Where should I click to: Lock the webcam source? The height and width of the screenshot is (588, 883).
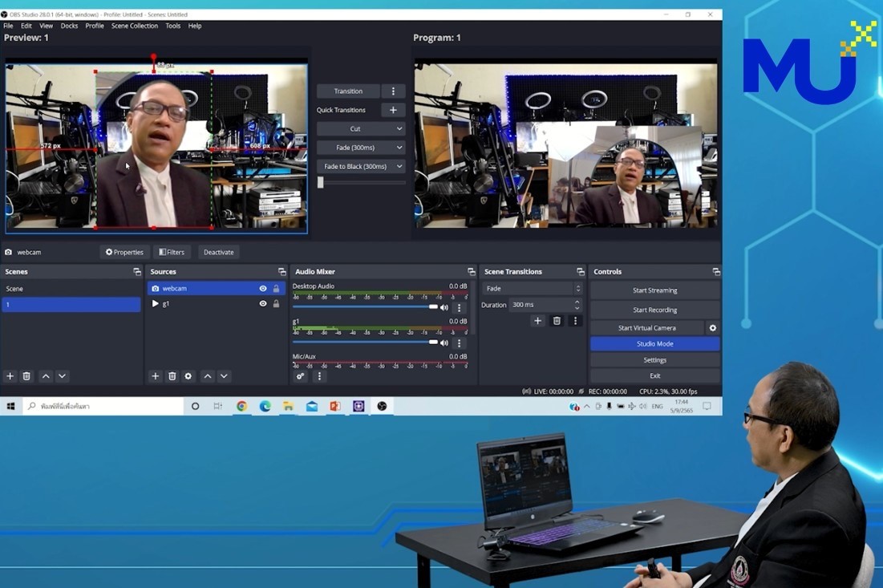[x=277, y=288]
